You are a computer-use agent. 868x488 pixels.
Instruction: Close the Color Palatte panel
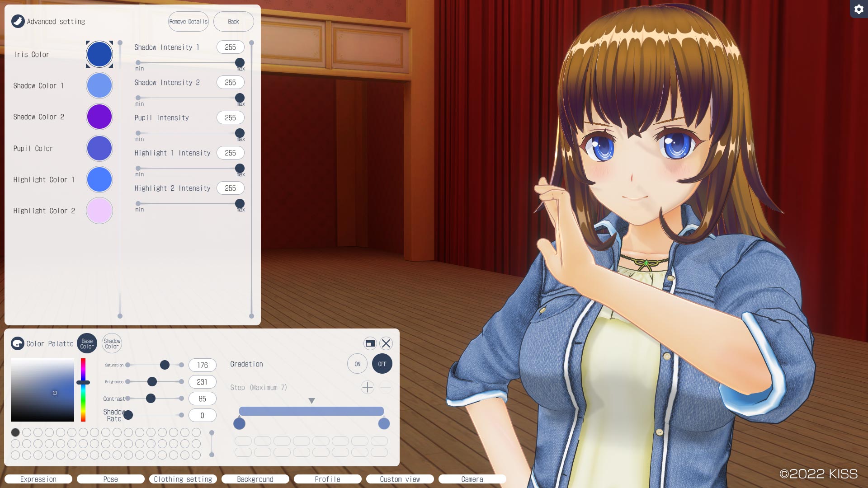[386, 343]
